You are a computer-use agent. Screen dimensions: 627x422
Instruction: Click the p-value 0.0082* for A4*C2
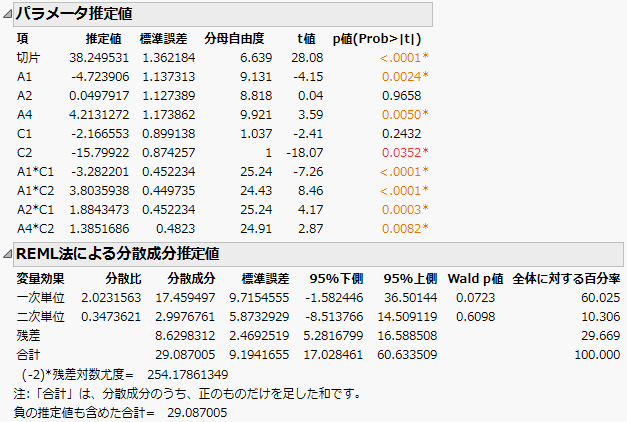405,228
